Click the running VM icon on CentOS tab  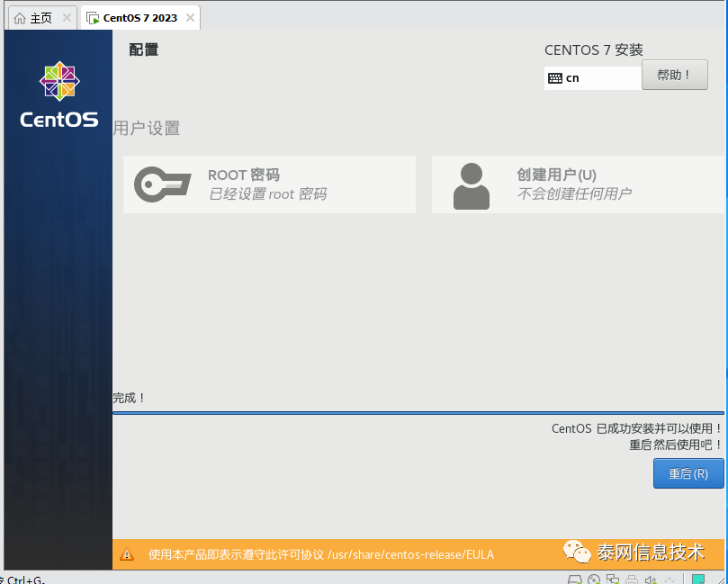pos(93,19)
